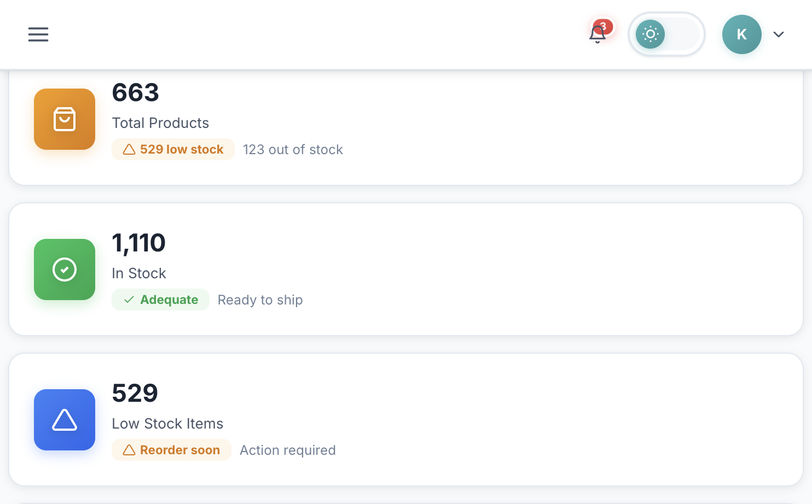
Task: Click the Low Stock Items label
Action: pyautogui.click(x=167, y=424)
